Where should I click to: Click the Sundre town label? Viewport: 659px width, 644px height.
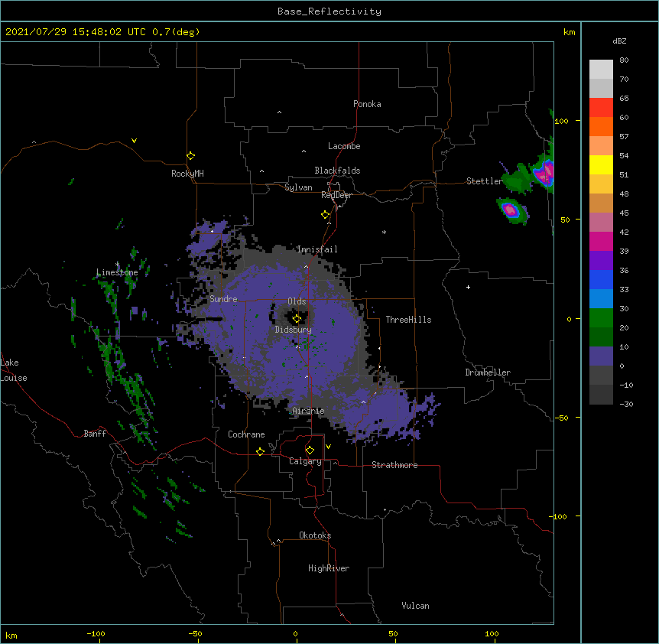[223, 299]
